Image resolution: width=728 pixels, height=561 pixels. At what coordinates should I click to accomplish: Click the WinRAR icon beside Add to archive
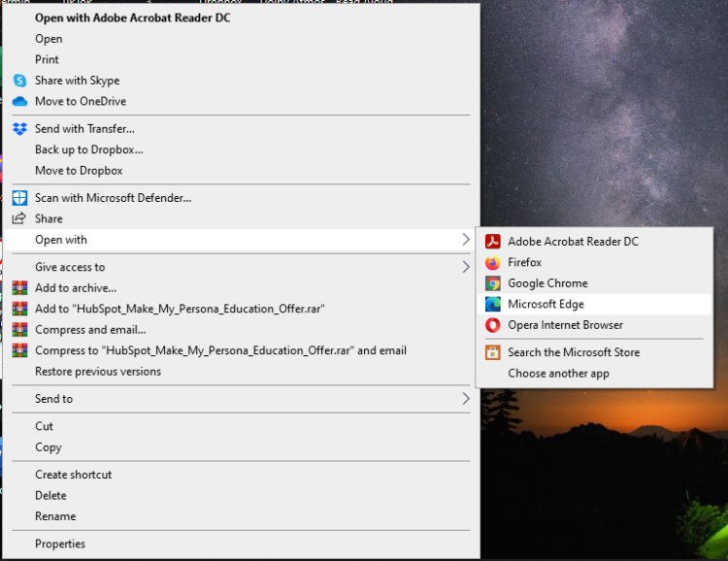(19, 288)
